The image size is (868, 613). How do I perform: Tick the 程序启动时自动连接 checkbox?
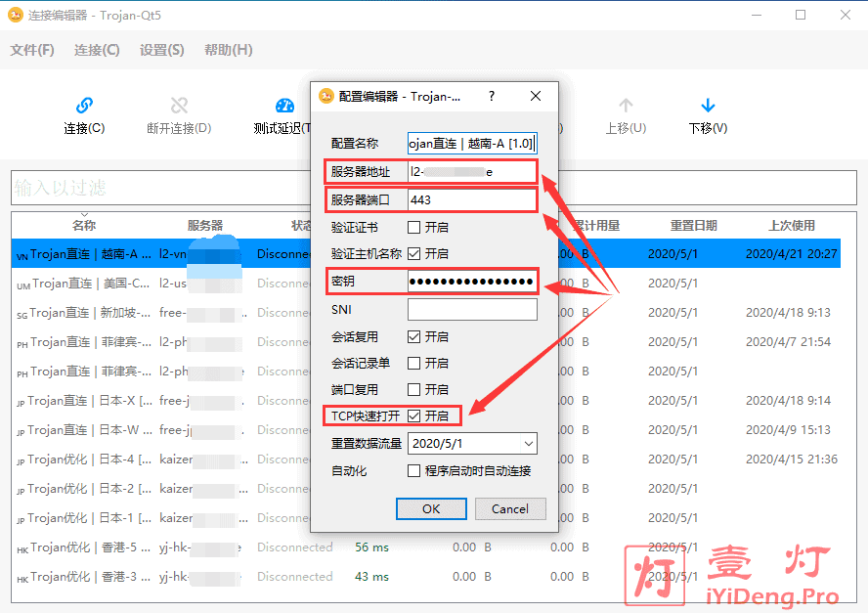tap(413, 470)
